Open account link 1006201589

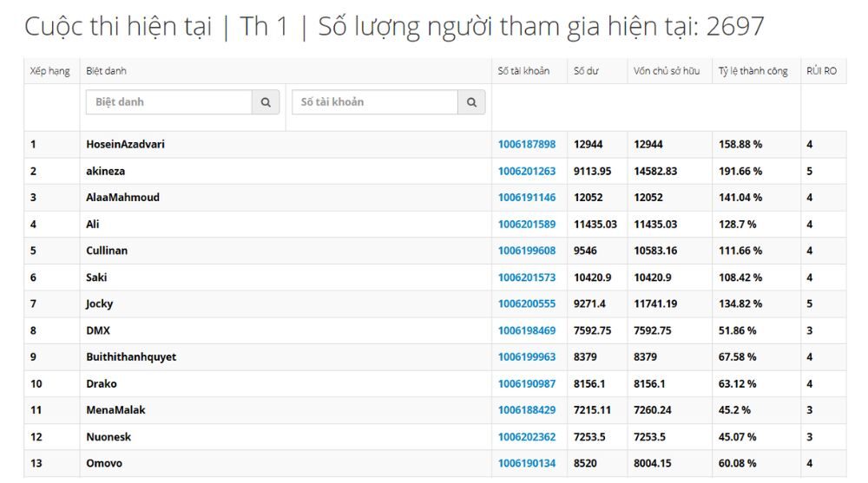527,224
